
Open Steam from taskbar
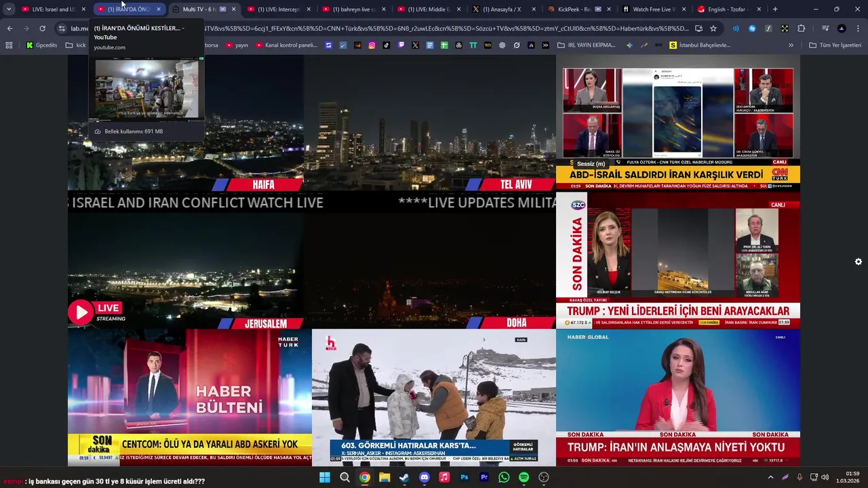(404, 477)
